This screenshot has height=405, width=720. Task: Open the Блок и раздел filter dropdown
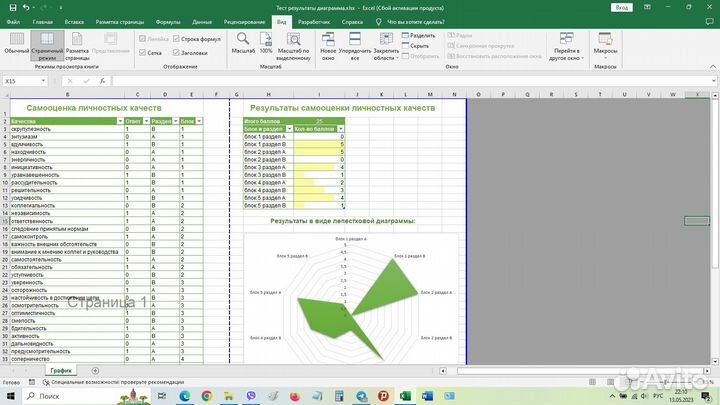(x=289, y=129)
